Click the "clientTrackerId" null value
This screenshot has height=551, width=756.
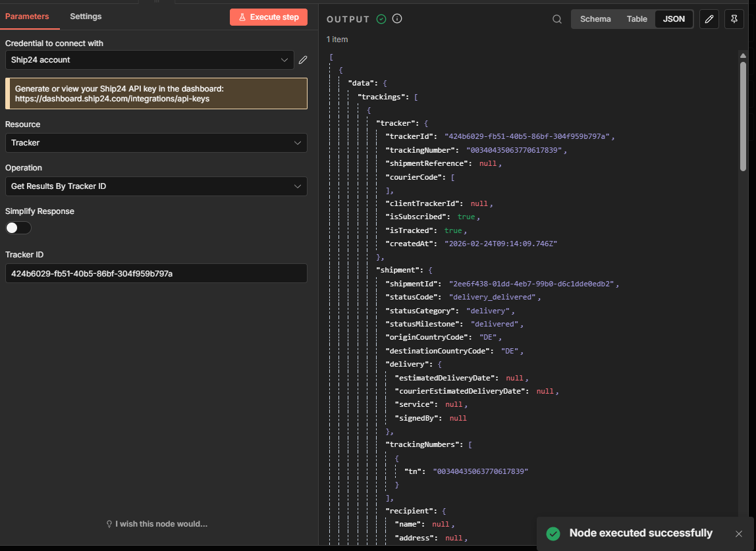479,203
